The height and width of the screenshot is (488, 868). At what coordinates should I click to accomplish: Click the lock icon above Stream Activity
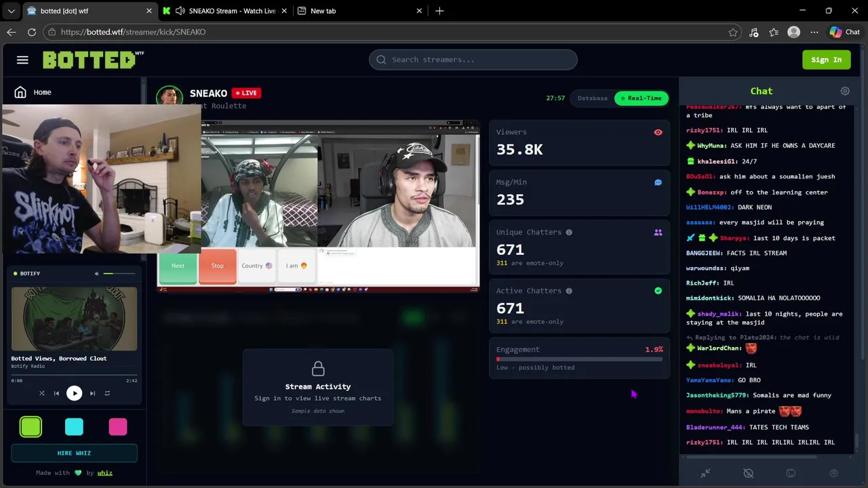point(318,369)
